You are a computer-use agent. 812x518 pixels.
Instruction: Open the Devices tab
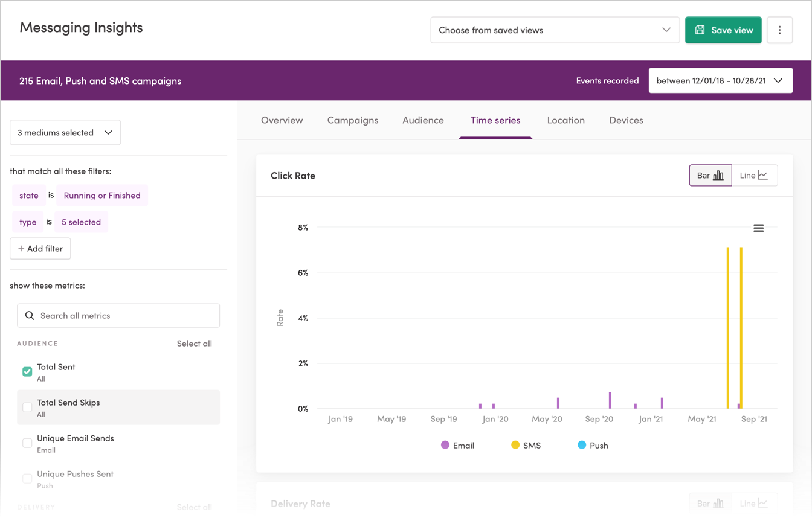[x=626, y=120]
